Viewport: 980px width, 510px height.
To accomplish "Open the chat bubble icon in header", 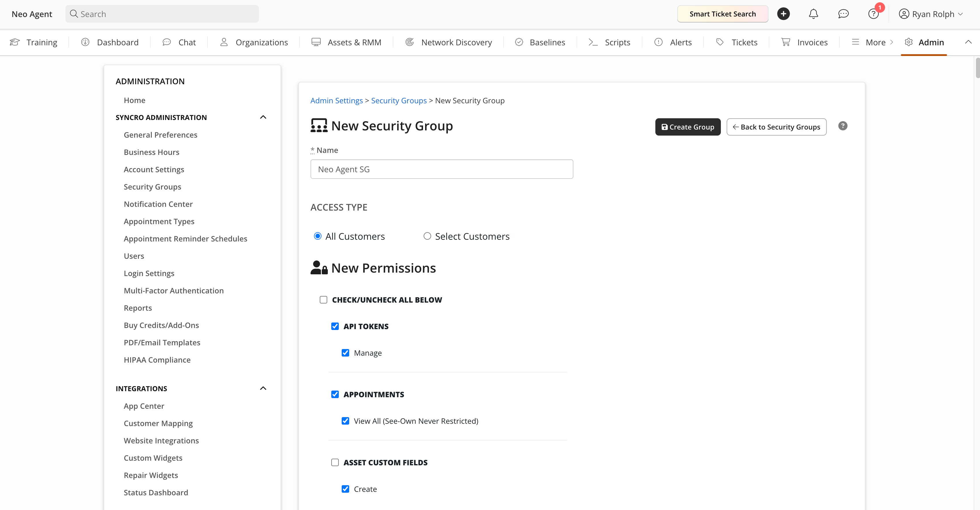I will coord(844,14).
